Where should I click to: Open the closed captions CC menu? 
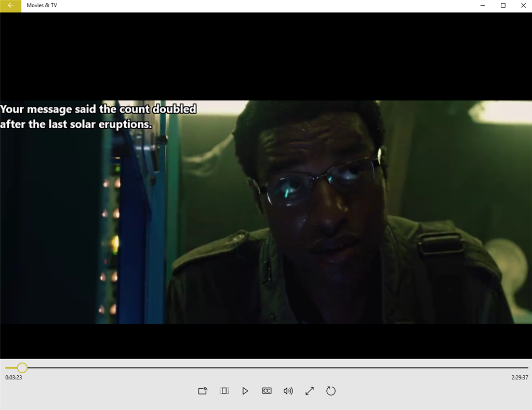coord(267,391)
